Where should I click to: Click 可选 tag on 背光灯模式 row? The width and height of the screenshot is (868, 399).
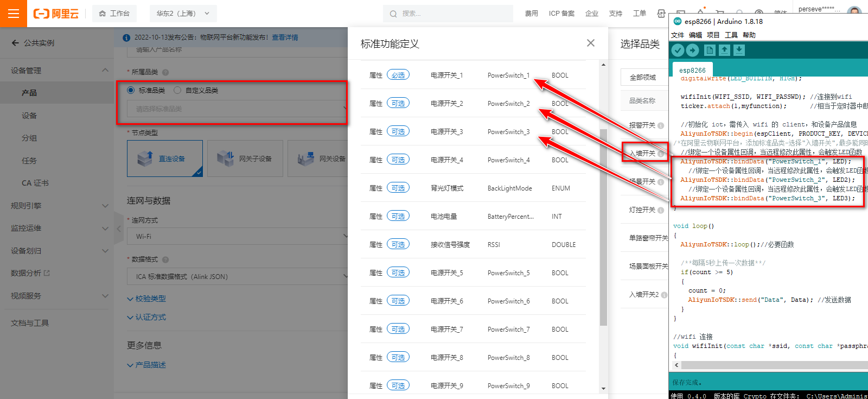click(398, 188)
